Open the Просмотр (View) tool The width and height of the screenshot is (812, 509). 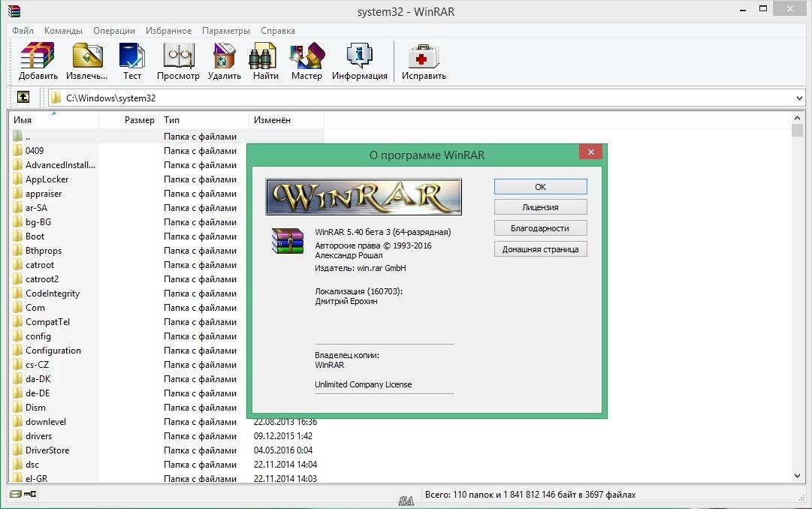click(178, 56)
